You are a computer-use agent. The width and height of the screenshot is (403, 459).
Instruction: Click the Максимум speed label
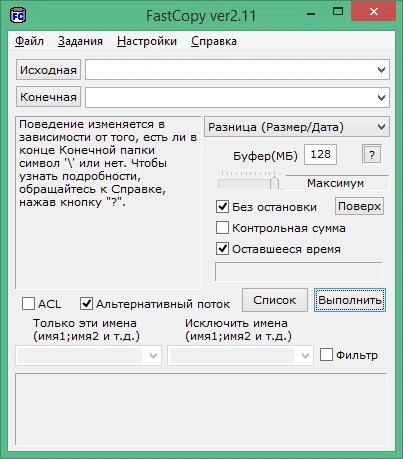coord(335,183)
